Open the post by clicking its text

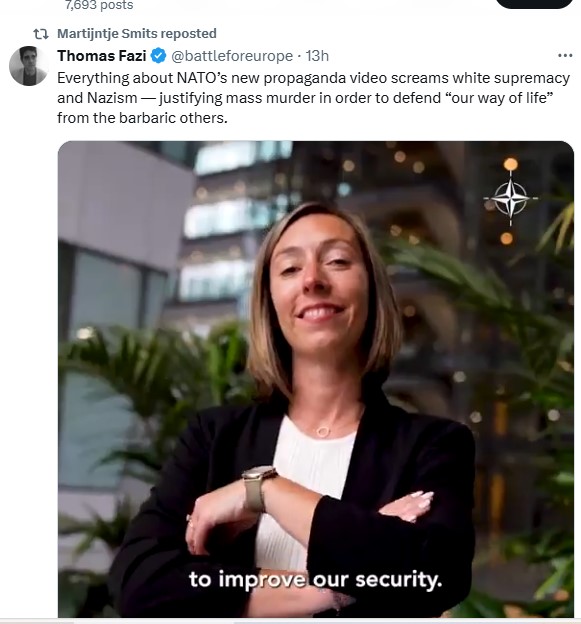(x=314, y=98)
